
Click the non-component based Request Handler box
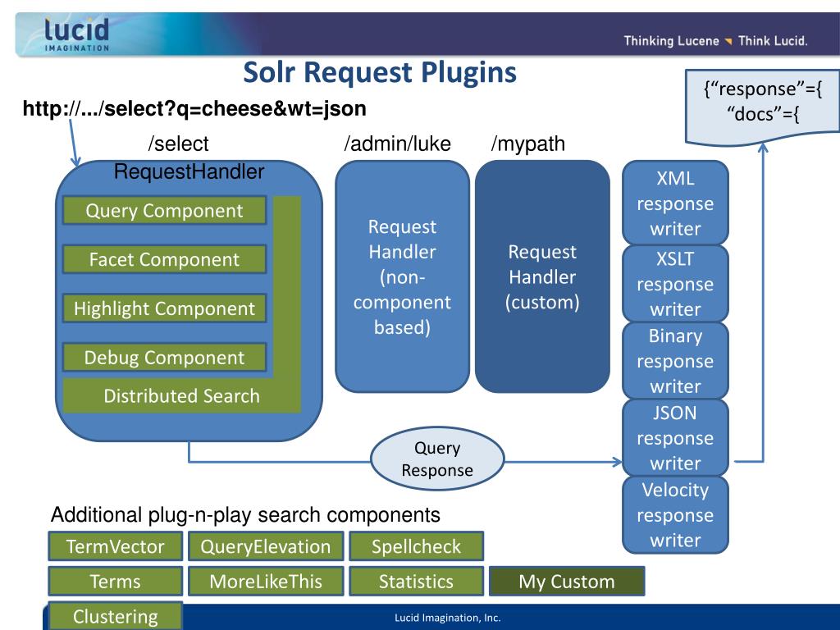tap(402, 276)
